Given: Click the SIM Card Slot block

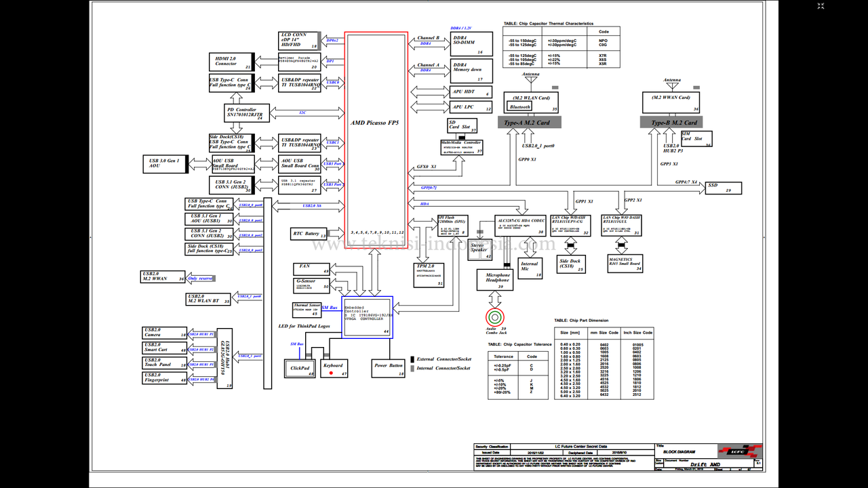Looking at the screenshot, I should [x=697, y=140].
